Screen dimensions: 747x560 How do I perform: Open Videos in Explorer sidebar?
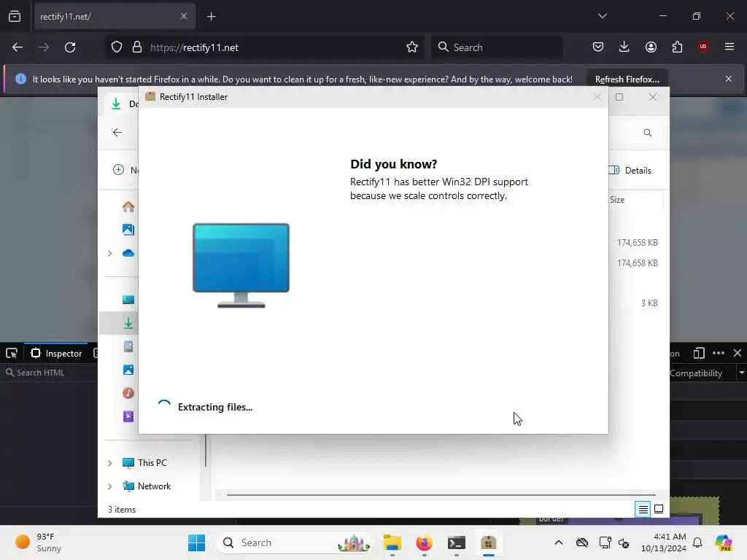pyautogui.click(x=128, y=416)
